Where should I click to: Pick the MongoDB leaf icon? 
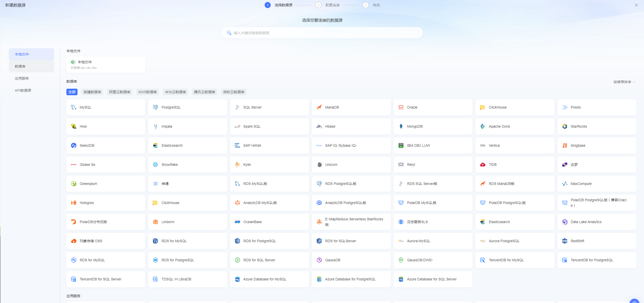tap(401, 126)
